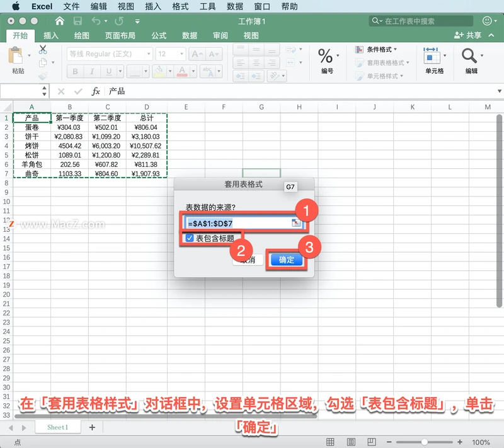Image resolution: width=504 pixels, height=448 pixels.
Task: Open the 套用表格格式 dropdown
Action: 382,62
